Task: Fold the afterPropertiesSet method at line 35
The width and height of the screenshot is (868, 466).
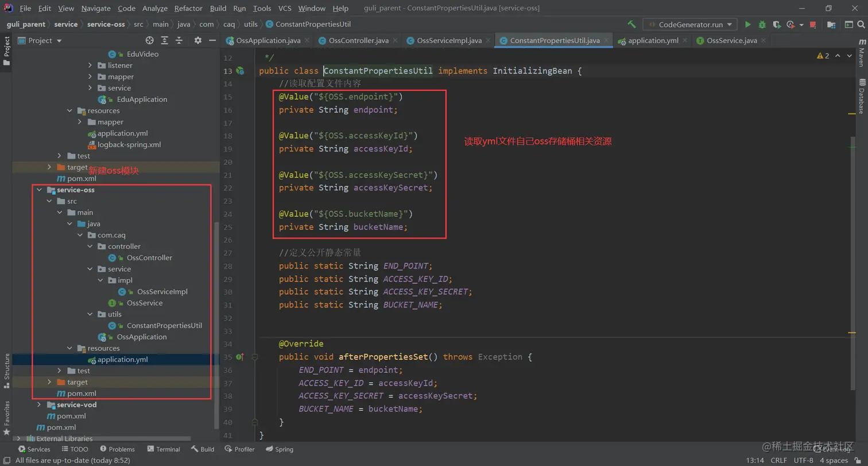Action: pos(255,357)
